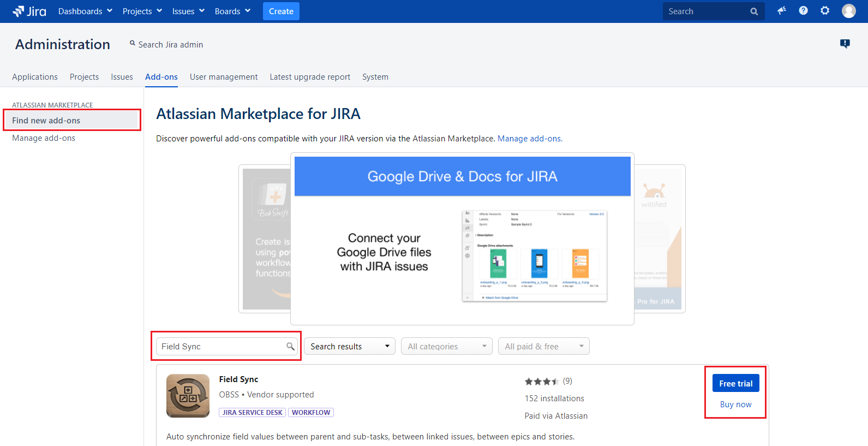Viewport: 868px width, 446px height.
Task: Open the Search results dropdown
Action: (350, 346)
